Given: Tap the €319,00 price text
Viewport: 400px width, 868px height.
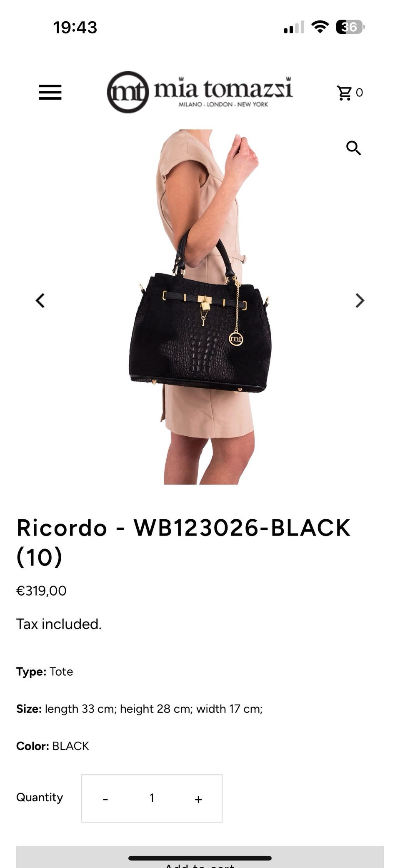Looking at the screenshot, I should click(x=41, y=591).
